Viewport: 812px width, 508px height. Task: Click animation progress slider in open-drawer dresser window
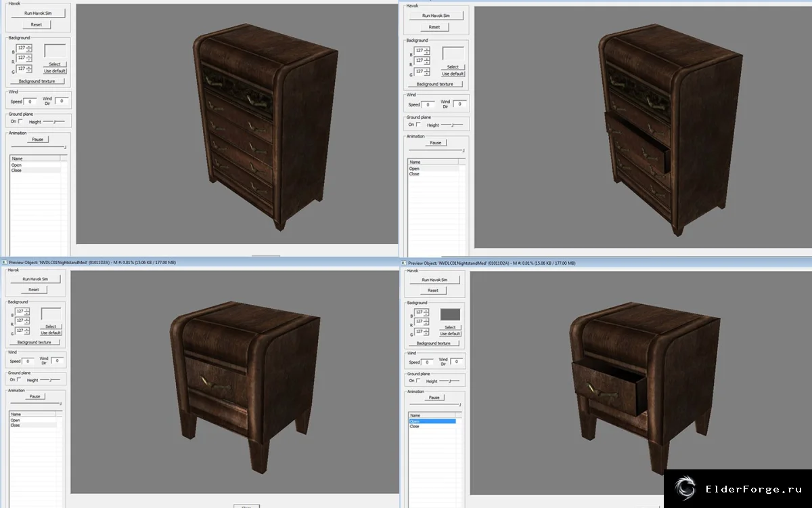tap(435, 150)
